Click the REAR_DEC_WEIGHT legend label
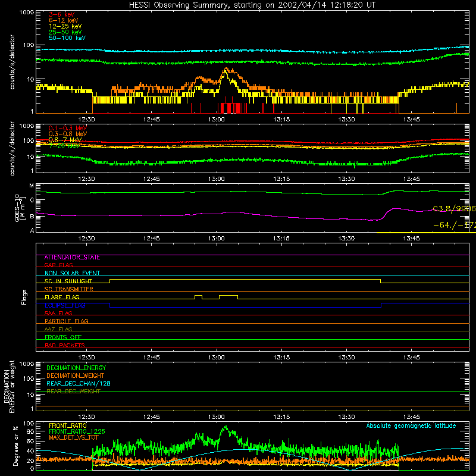Viewport: 476px width, 476px height. (73, 391)
